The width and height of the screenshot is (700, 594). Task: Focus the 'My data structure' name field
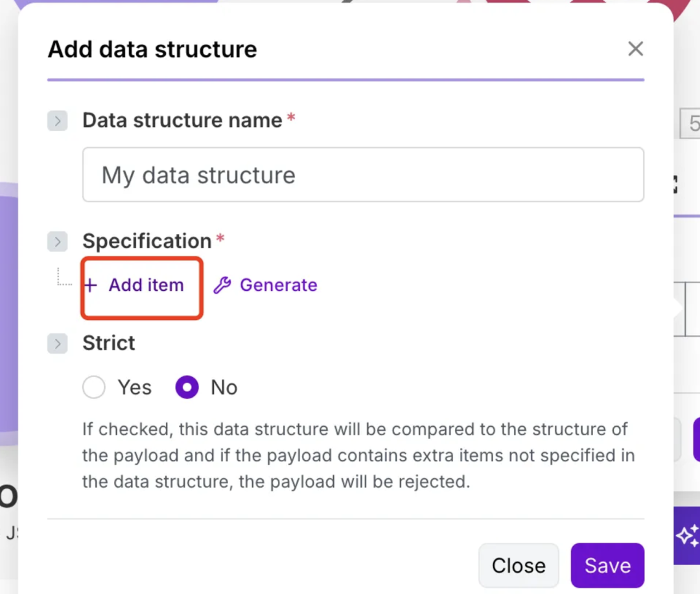pos(363,175)
